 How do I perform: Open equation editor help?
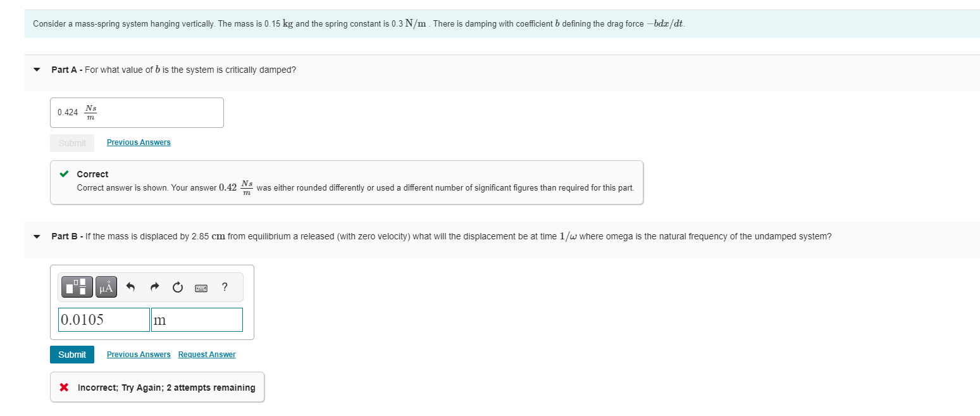click(x=224, y=287)
